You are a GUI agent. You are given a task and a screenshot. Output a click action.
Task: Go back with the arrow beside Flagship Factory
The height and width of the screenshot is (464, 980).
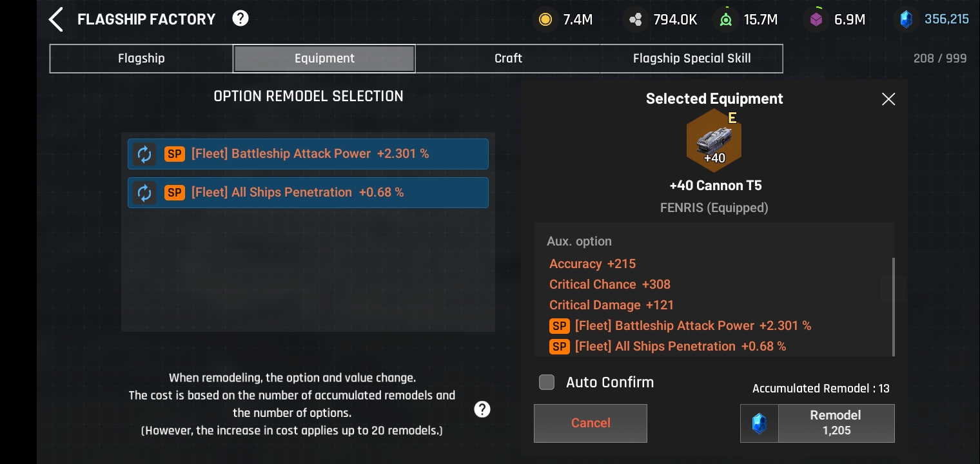point(56,19)
